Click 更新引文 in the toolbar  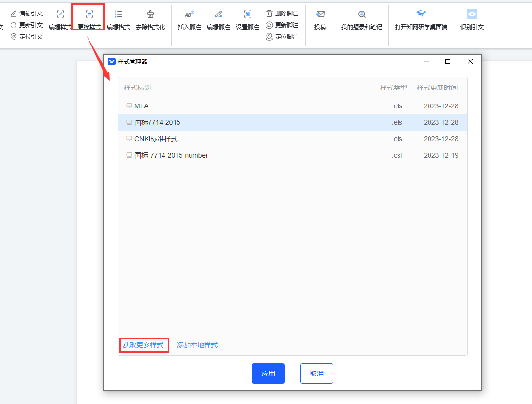tap(27, 25)
